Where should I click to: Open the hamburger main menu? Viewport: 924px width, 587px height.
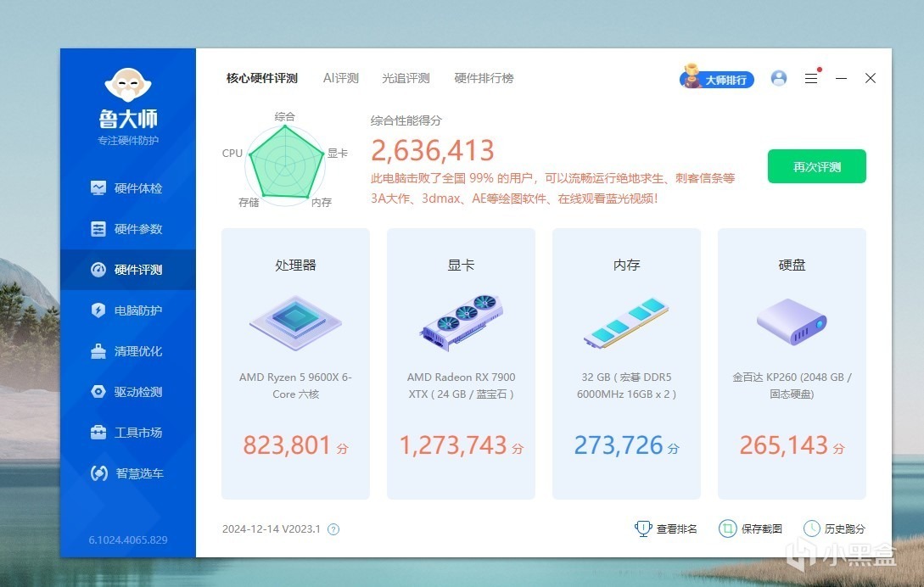click(811, 78)
